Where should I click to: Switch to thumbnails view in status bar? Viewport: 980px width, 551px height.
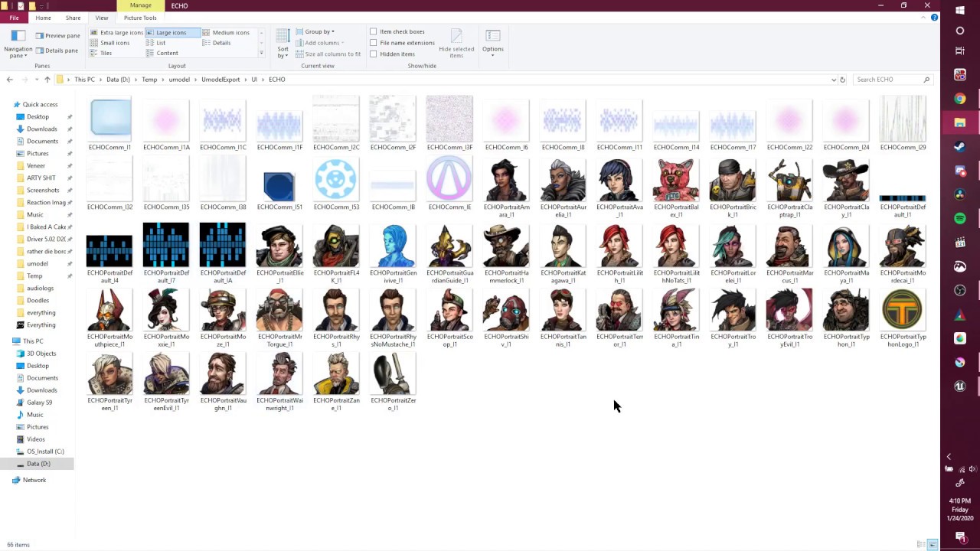(932, 545)
